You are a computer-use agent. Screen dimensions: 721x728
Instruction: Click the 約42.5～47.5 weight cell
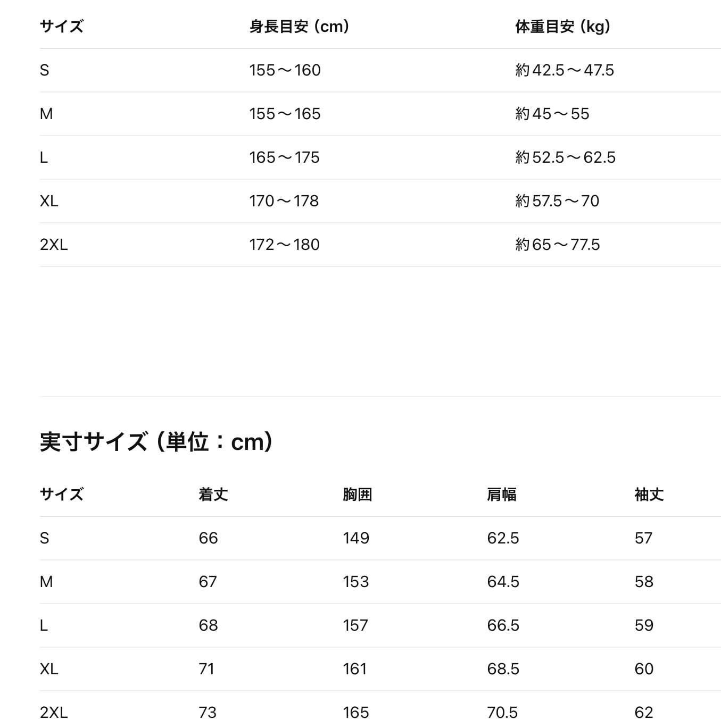pos(564,70)
